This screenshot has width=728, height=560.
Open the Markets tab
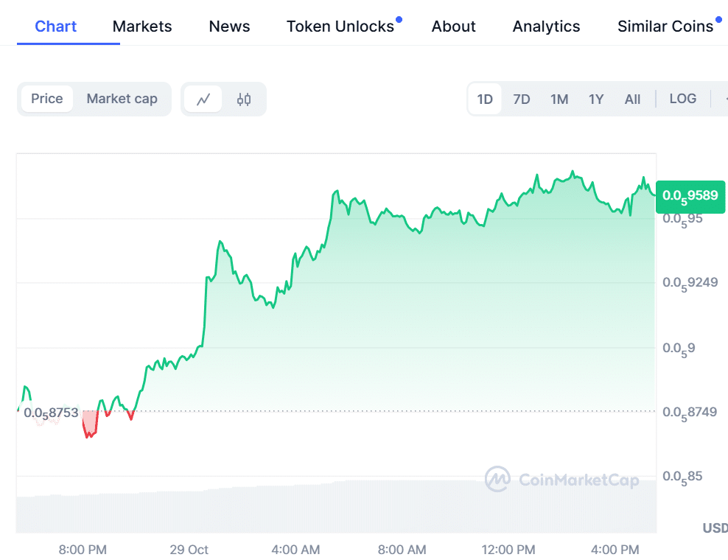click(x=142, y=27)
